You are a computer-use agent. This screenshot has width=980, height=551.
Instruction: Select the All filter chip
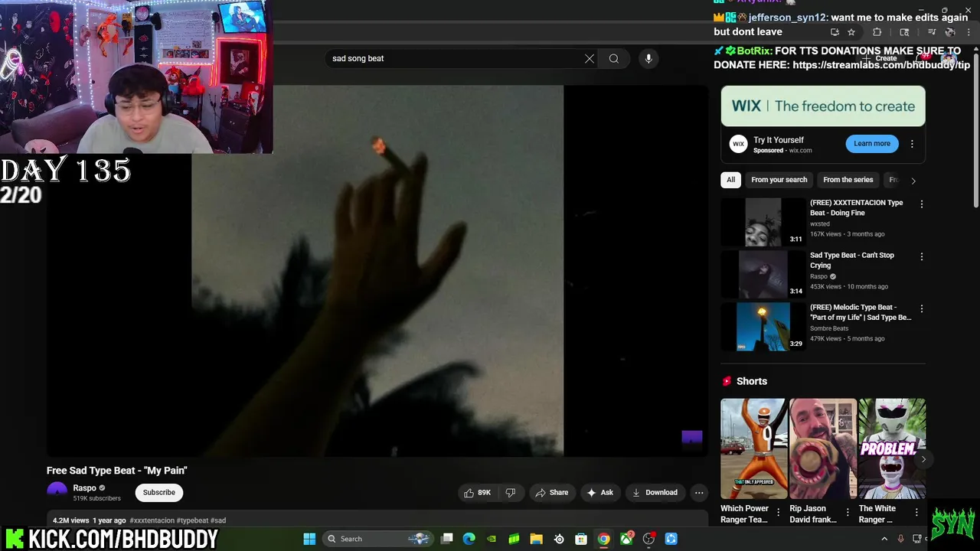730,180
